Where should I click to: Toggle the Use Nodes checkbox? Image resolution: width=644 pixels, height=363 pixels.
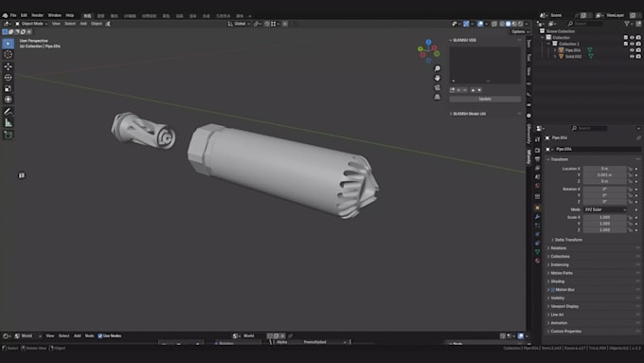tap(99, 336)
